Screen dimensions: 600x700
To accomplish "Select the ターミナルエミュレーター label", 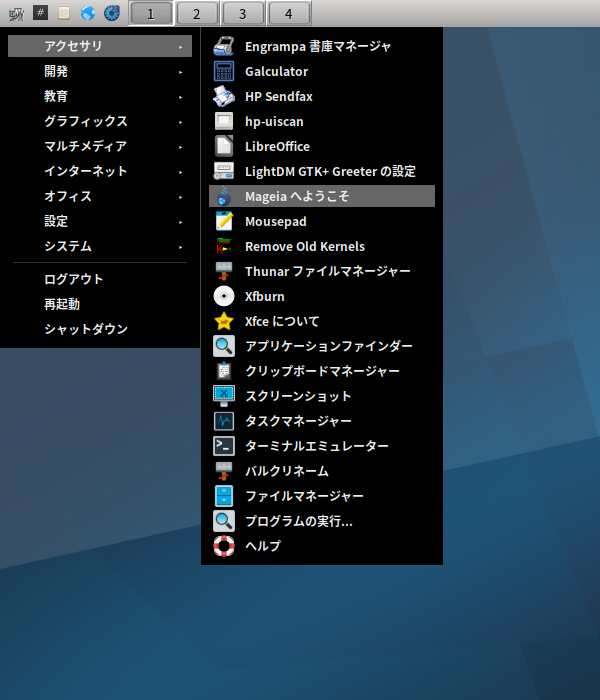I will 317,446.
